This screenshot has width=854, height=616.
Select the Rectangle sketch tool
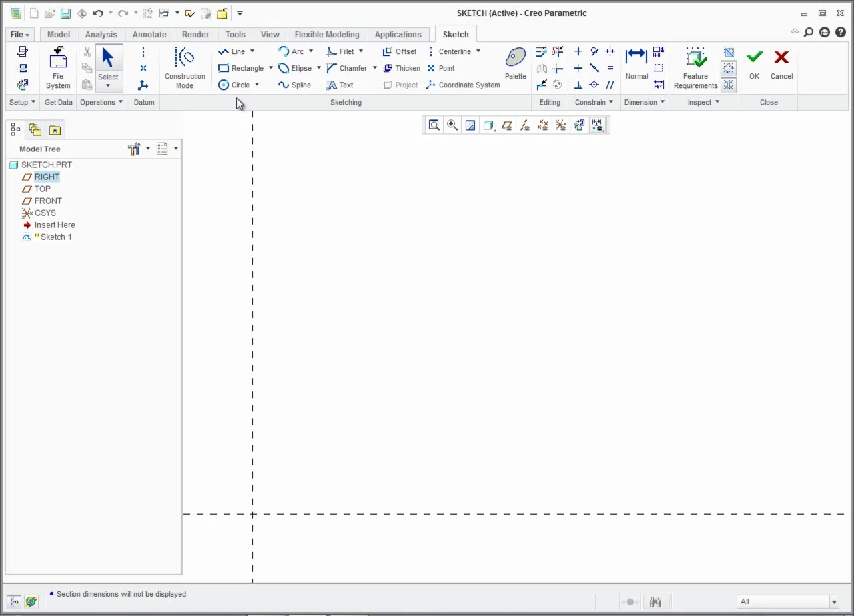tap(241, 68)
